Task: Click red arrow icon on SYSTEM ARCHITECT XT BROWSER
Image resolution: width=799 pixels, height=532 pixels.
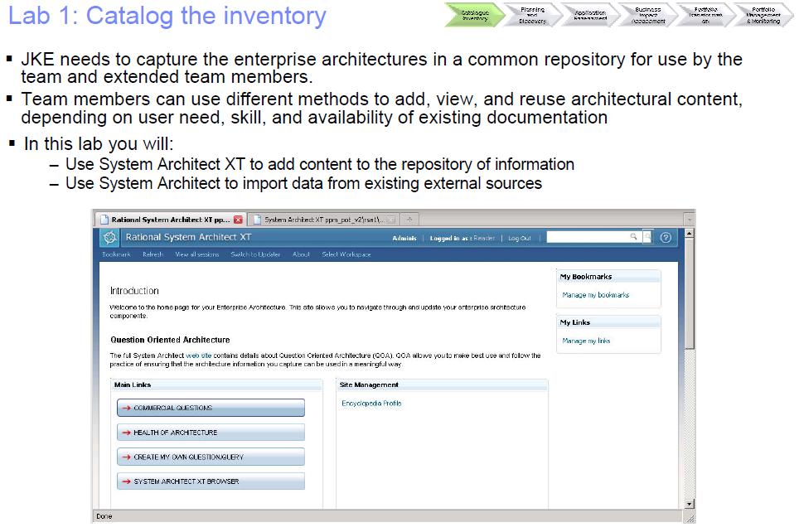Action: pyautogui.click(x=126, y=481)
